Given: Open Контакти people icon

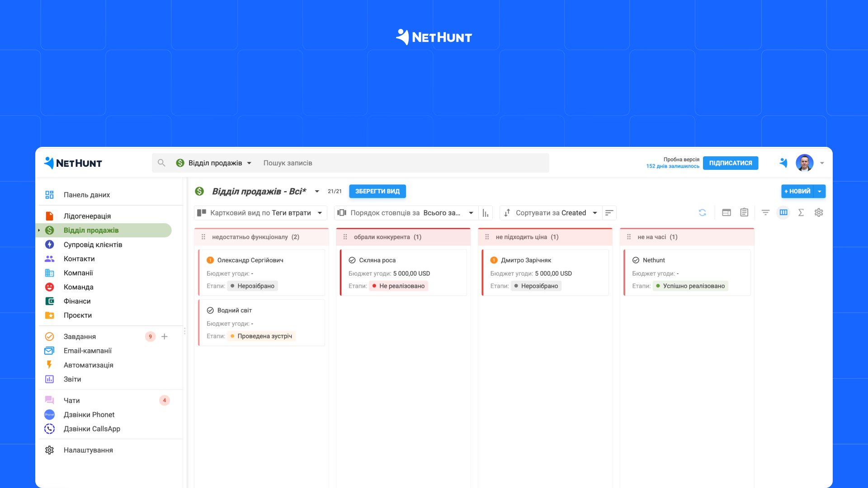Looking at the screenshot, I should [x=49, y=259].
